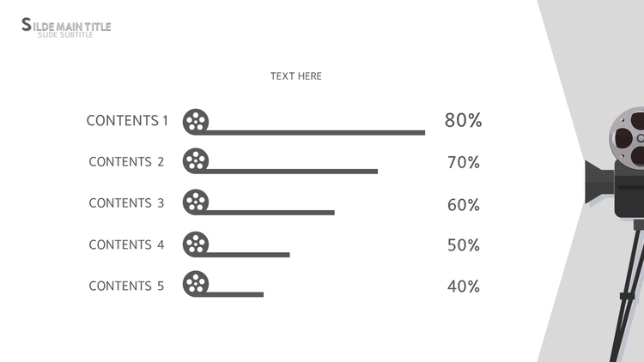This screenshot has width=644, height=362.
Task: Click the film reel icon beside Contents 2
Action: [x=196, y=160]
